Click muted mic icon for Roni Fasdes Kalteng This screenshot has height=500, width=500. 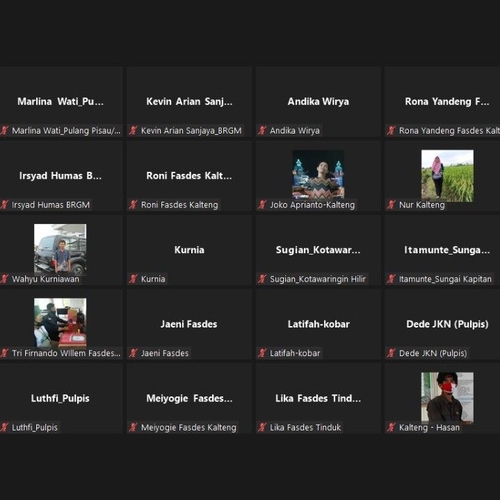pyautogui.click(x=133, y=205)
